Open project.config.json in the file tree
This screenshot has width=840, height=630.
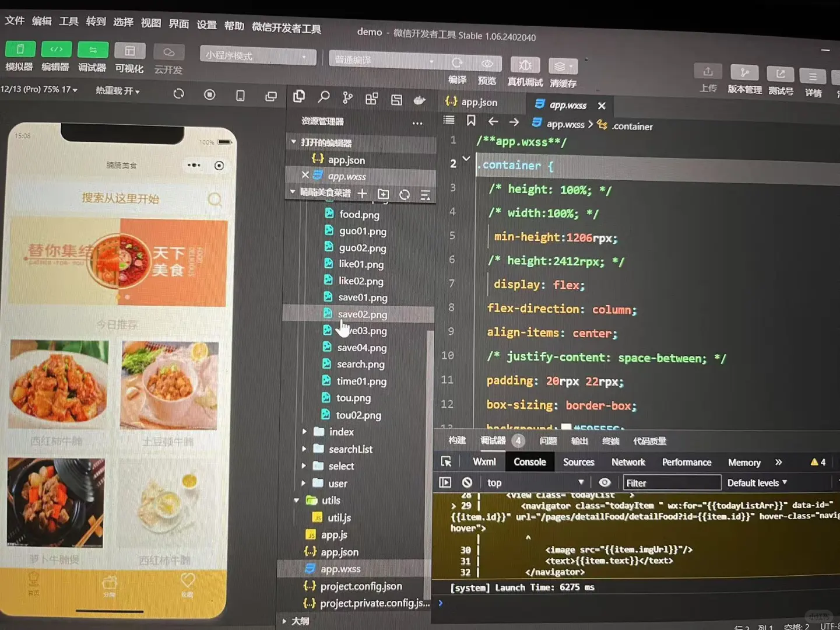tap(361, 586)
